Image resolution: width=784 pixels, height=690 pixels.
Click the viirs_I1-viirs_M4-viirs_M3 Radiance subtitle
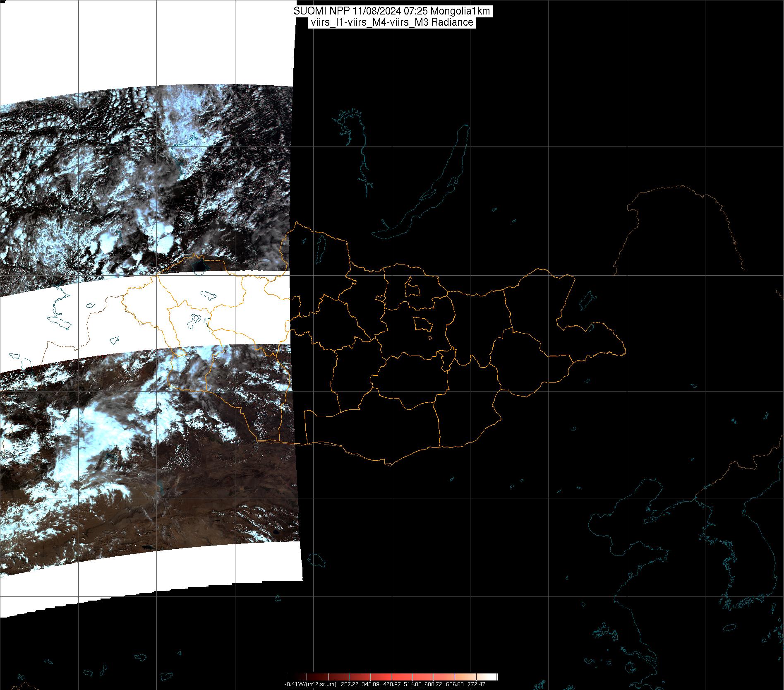click(391, 22)
